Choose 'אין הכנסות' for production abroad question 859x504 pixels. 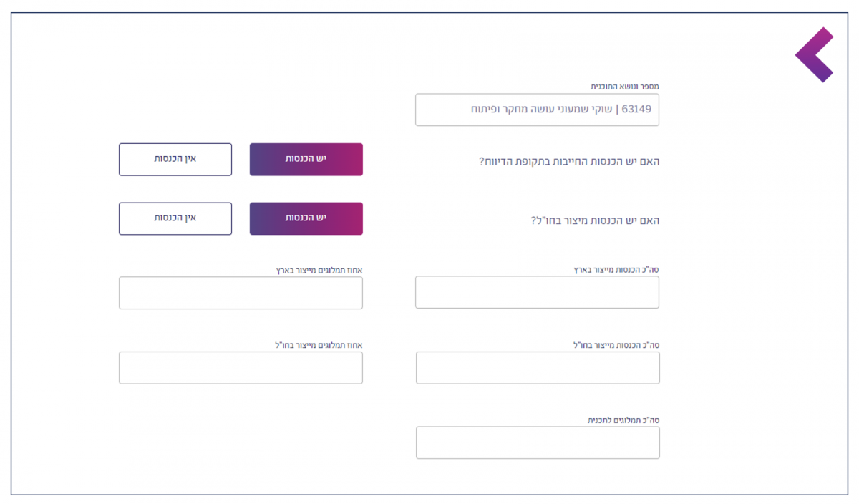(x=175, y=218)
